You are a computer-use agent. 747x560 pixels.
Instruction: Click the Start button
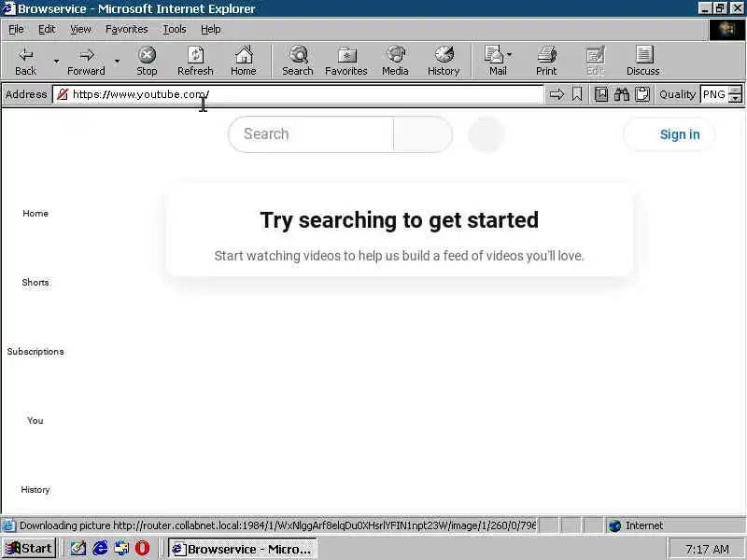30,549
